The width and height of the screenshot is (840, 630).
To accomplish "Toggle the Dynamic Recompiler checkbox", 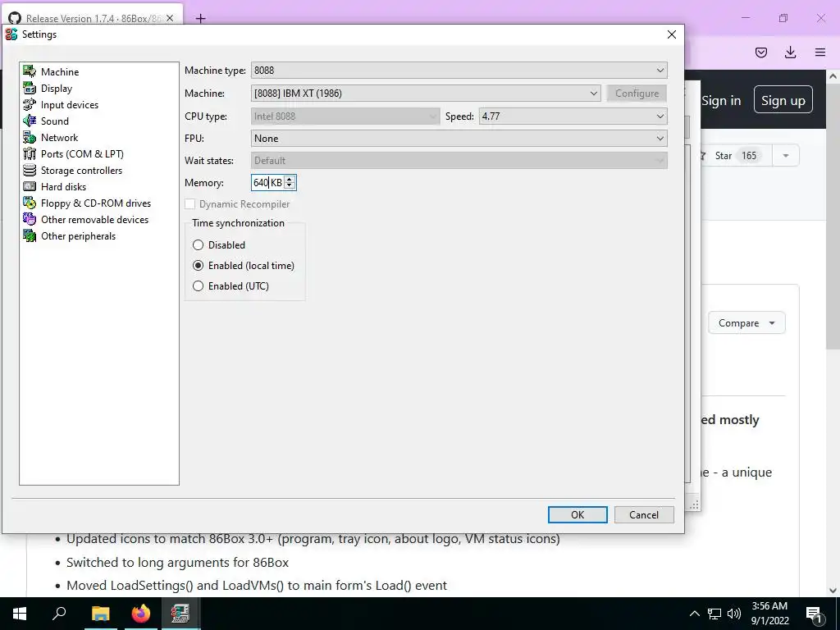I will pyautogui.click(x=189, y=204).
